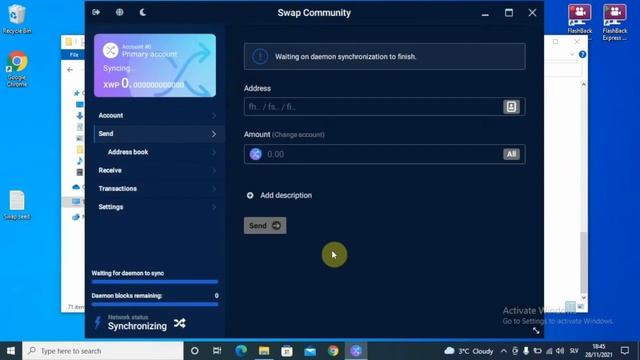The height and width of the screenshot is (360, 640).
Task: Open Chrome from taskbar
Action: click(x=333, y=351)
